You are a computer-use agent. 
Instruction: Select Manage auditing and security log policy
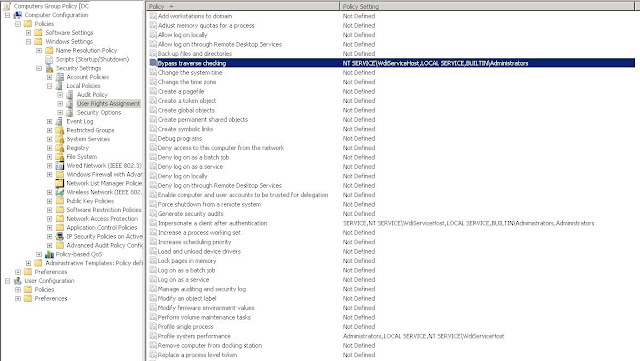click(202, 289)
